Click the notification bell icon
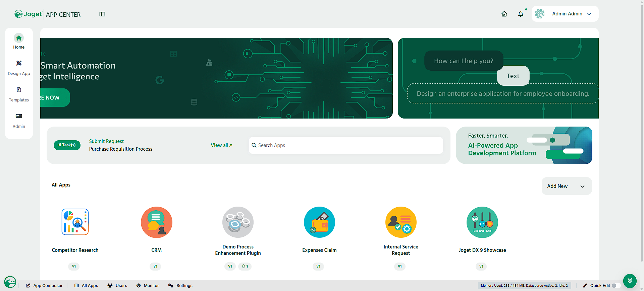This screenshot has height=291, width=644. pyautogui.click(x=521, y=14)
